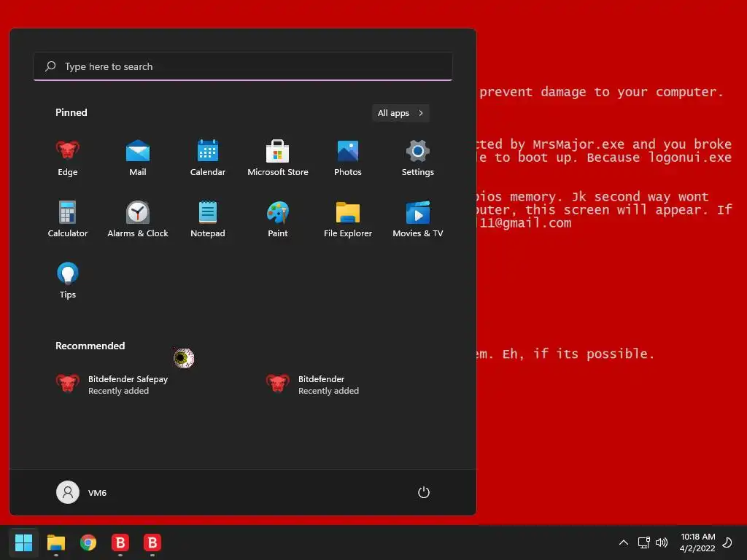The width and height of the screenshot is (747, 560).
Task: Open the Paint app
Action: pos(278,219)
